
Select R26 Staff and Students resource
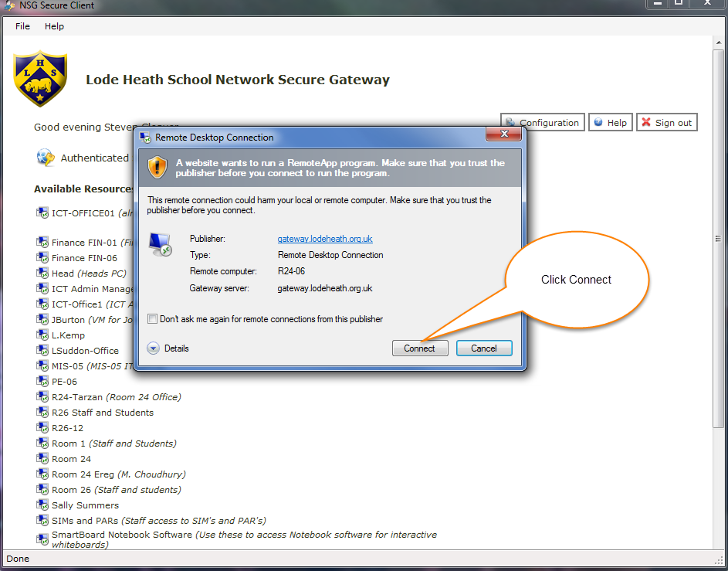[x=103, y=413]
